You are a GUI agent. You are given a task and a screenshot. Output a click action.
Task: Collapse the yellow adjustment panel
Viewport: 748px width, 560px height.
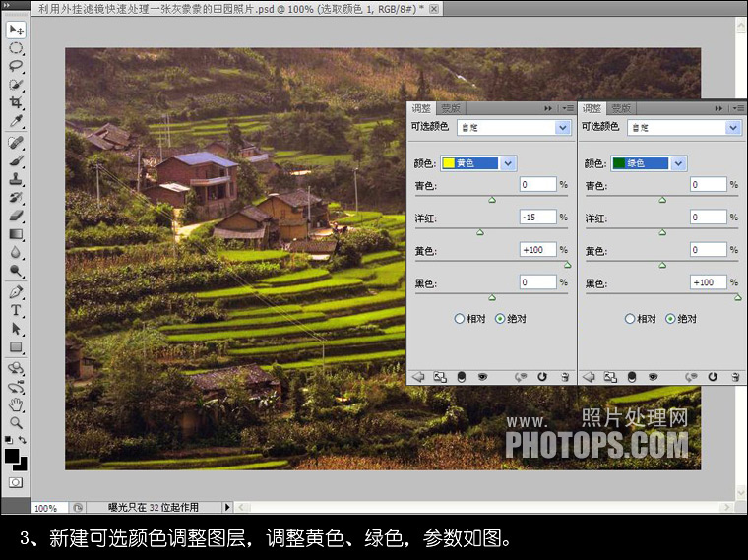tap(548, 109)
